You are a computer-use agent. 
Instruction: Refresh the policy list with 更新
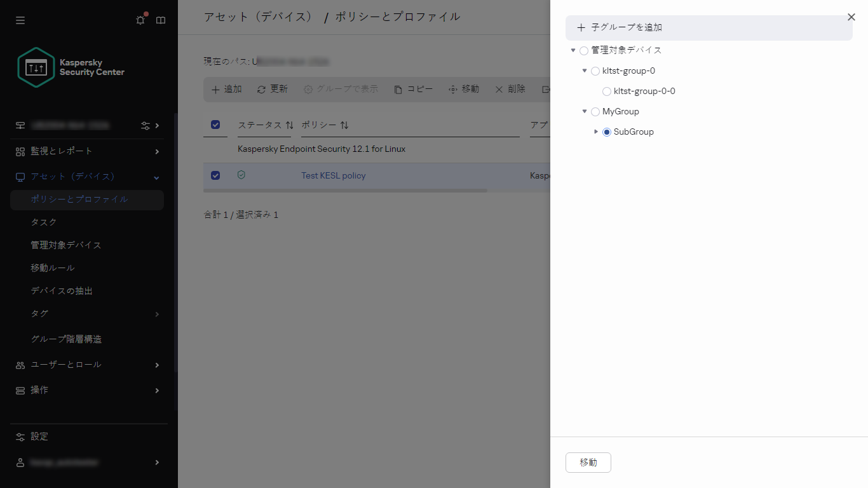[272, 89]
